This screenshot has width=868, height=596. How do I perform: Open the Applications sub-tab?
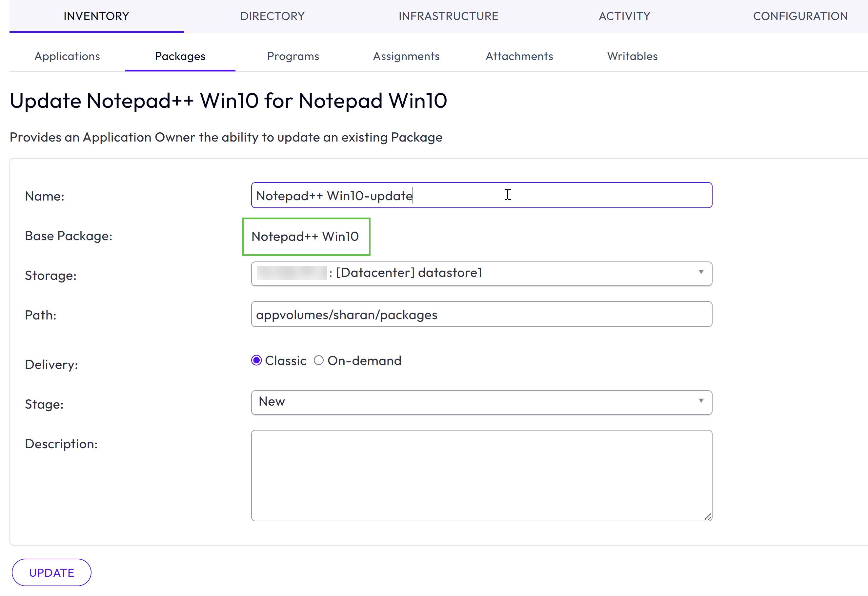tap(67, 56)
